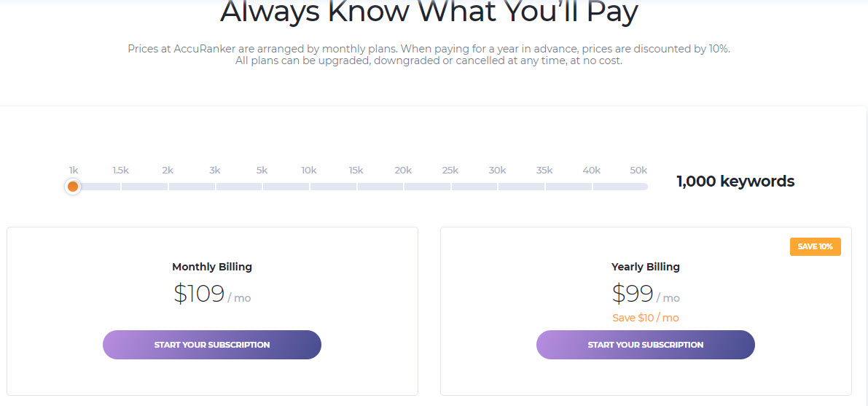This screenshot has height=406, width=868.
Task: Select the 2k keywords slider mark
Action: click(168, 171)
